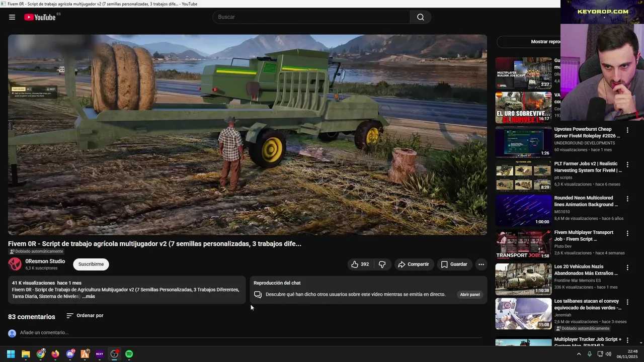Show hidden system tray icons

pos(579,354)
